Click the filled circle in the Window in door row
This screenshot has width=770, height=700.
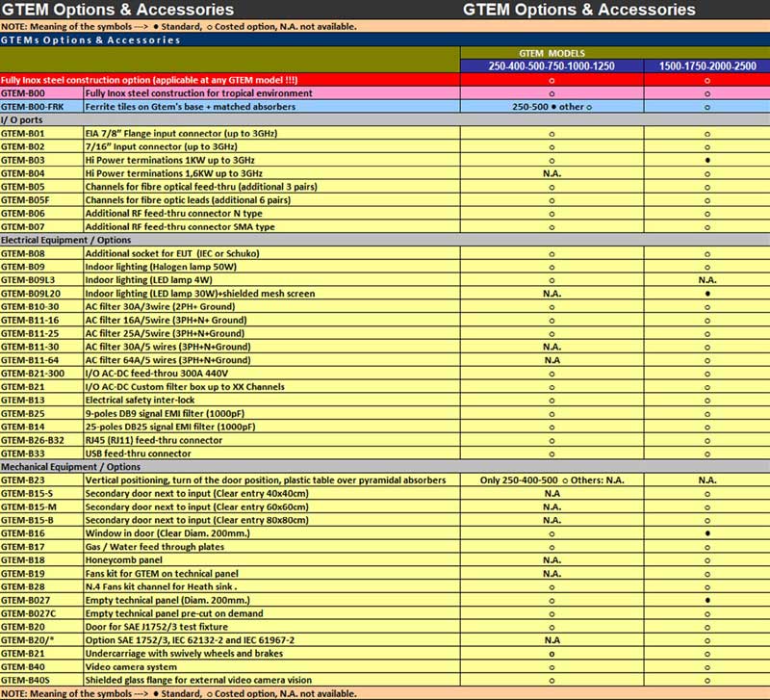tap(707, 532)
